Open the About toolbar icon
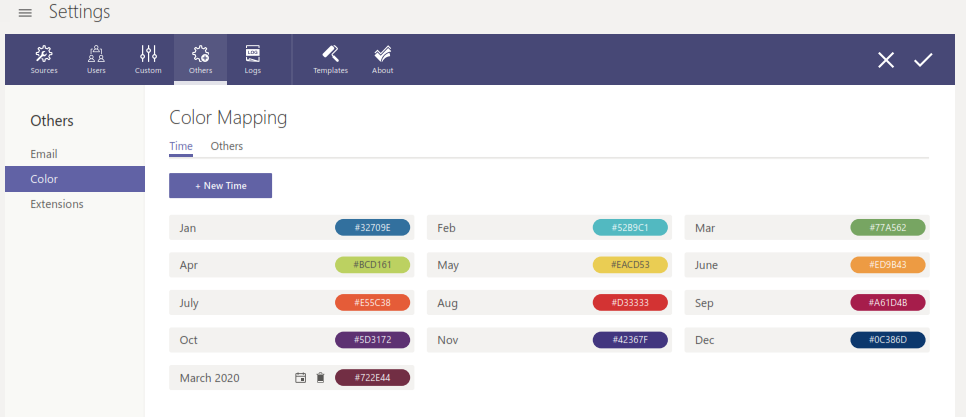Image resolution: width=966 pixels, height=417 pixels. [x=382, y=59]
